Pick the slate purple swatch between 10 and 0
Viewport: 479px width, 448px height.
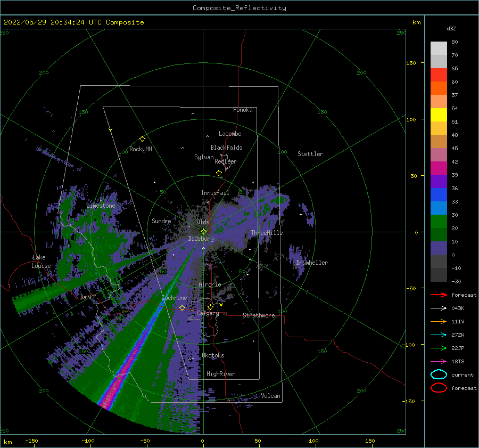point(439,248)
